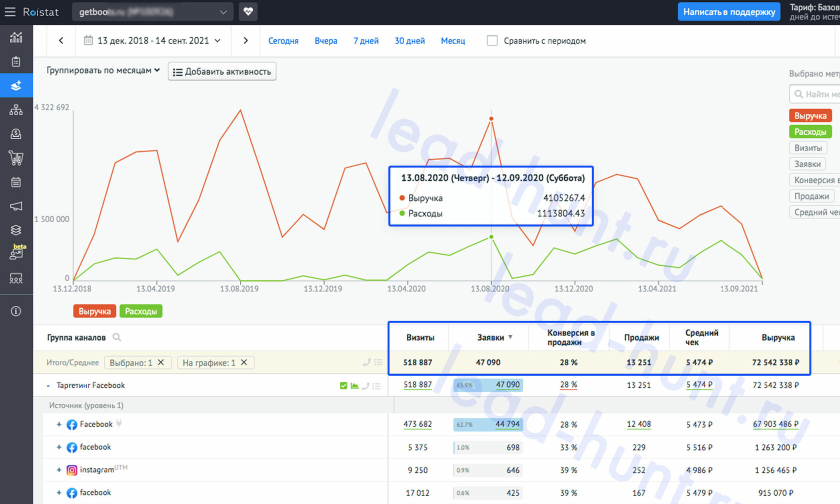Image resolution: width=840 pixels, height=504 pixels.
Task: Open the people group sidebar icon
Action: 16,278
